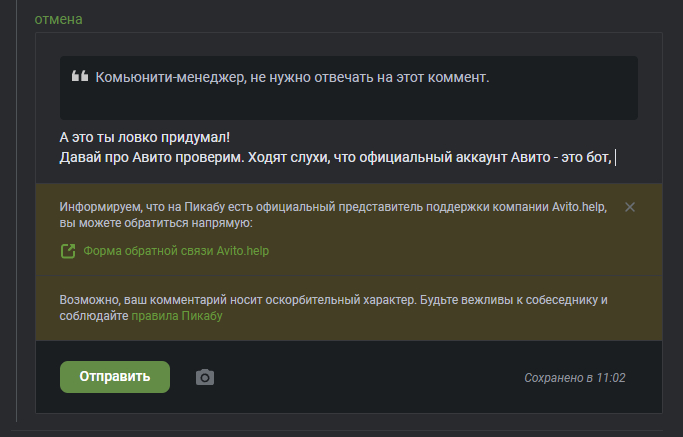Click the green 'отмена' cancel link

point(58,19)
